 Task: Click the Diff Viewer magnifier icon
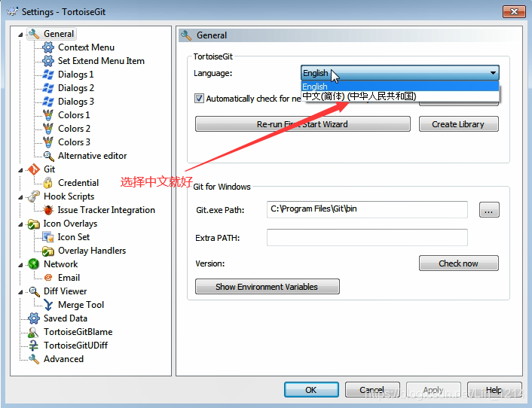click(x=34, y=291)
